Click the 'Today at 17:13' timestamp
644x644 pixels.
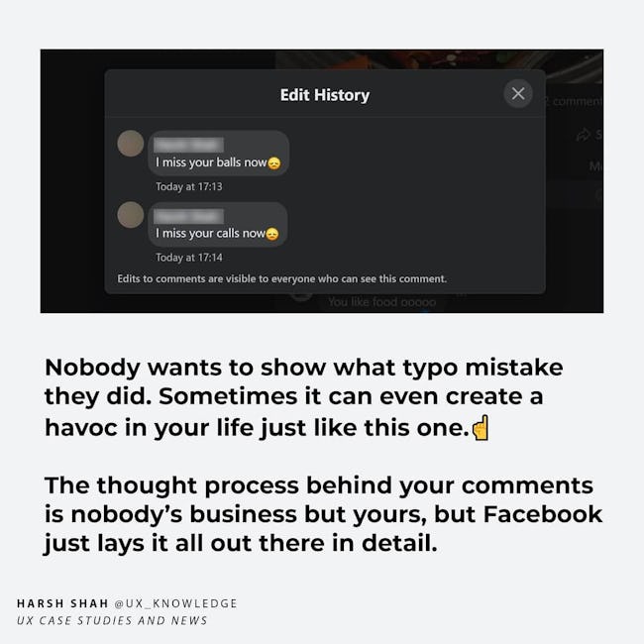(x=189, y=186)
